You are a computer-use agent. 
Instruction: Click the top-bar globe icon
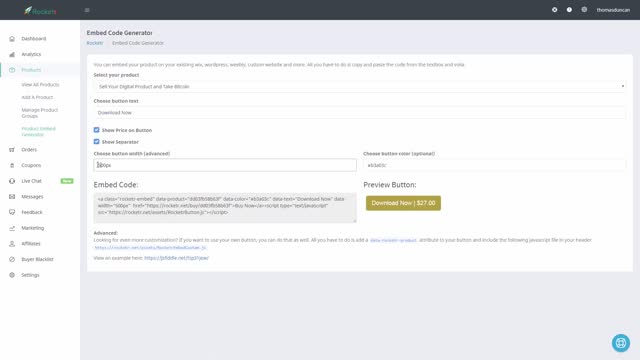click(x=584, y=9)
